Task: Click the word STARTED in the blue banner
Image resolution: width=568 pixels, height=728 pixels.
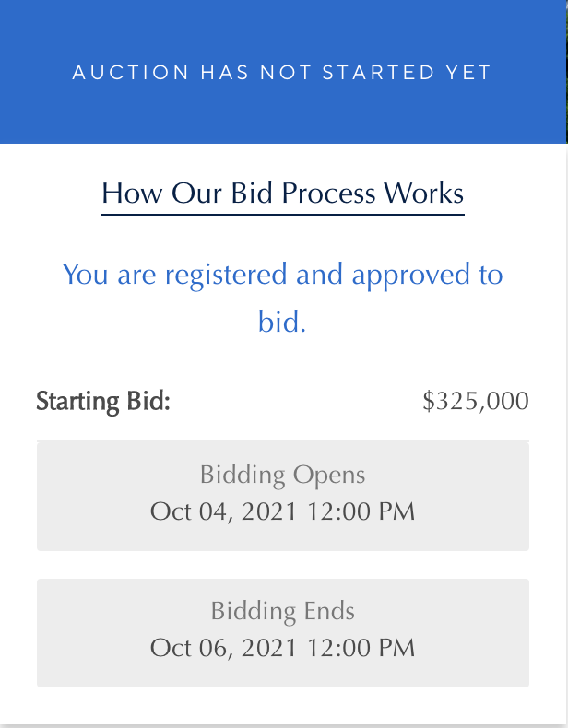Action: pyautogui.click(x=379, y=73)
